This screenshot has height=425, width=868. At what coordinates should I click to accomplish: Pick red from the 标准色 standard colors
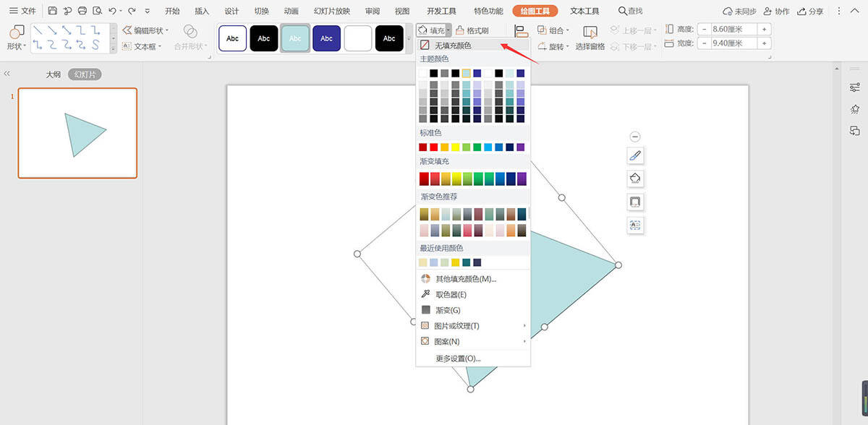click(x=434, y=147)
